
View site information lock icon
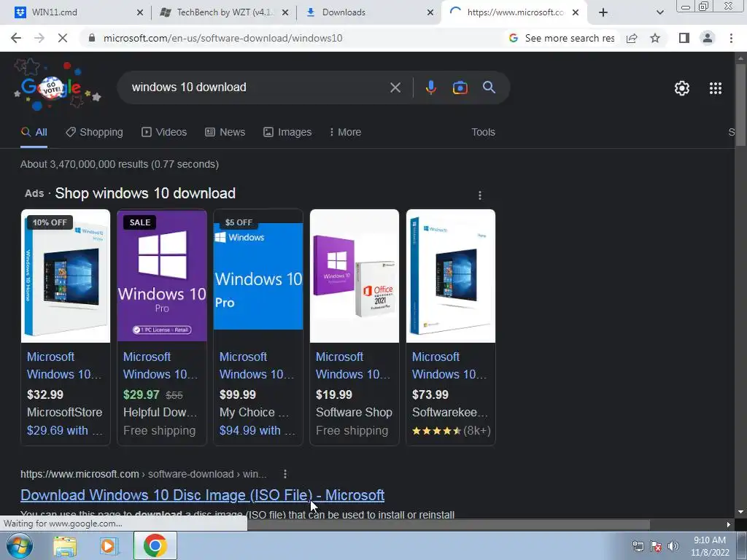(x=92, y=38)
